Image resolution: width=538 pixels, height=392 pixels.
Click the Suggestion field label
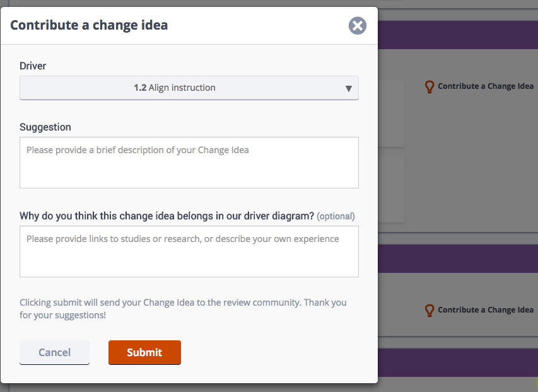tap(45, 127)
